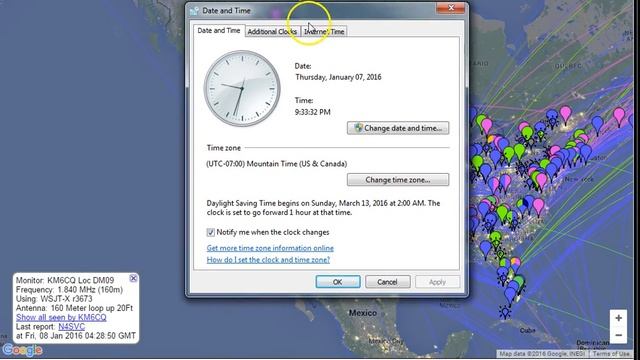Click the Change time zone button

[x=398, y=180]
